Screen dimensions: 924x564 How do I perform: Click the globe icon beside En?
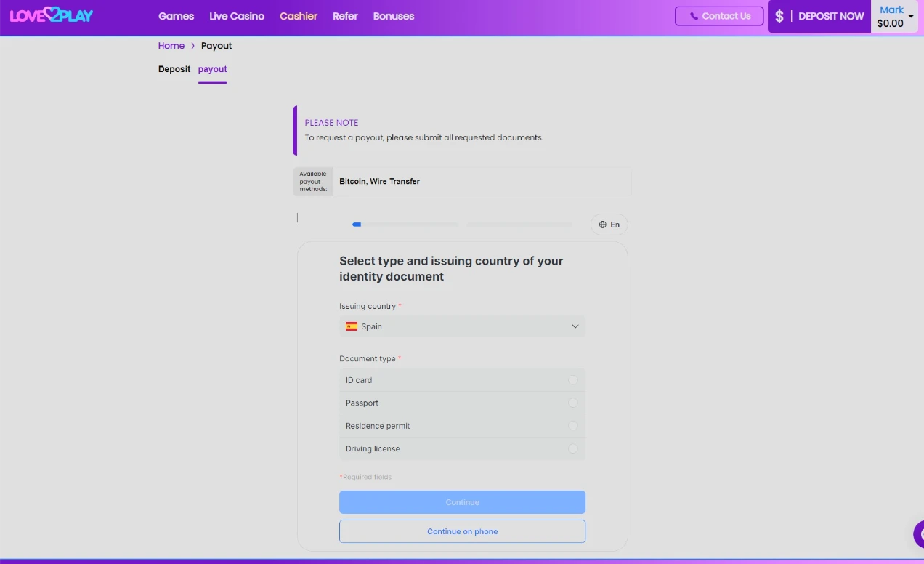coord(602,225)
